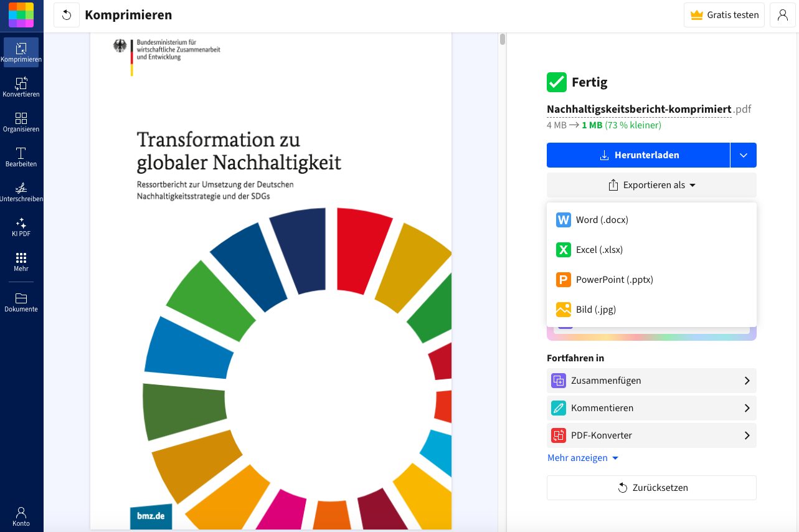Open the Dokumente folder in sidebar

(x=21, y=302)
